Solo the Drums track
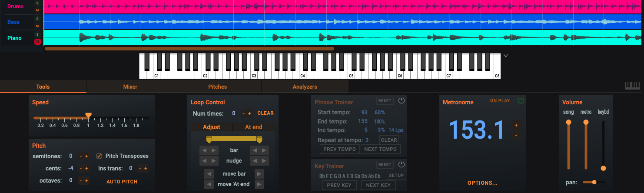This screenshot has width=644, height=193. click(x=37, y=3)
